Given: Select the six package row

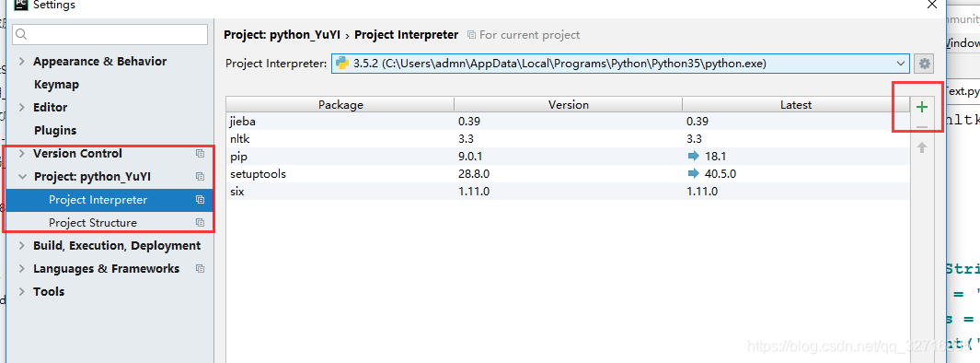Looking at the screenshot, I should [x=568, y=192].
